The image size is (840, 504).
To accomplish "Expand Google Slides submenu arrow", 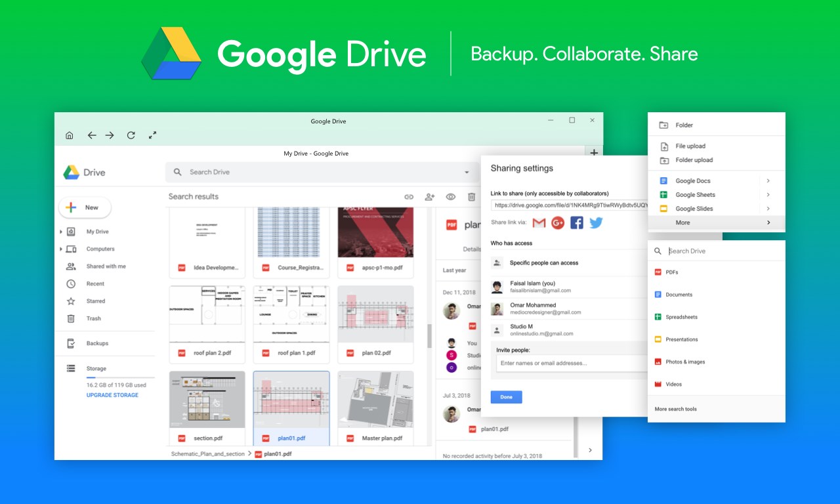I will pos(768,209).
